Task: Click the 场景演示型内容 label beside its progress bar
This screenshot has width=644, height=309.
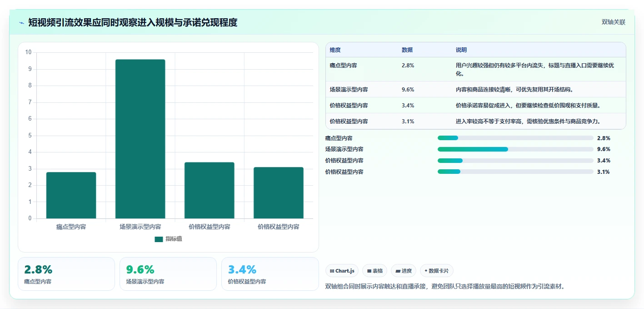Action: click(344, 149)
